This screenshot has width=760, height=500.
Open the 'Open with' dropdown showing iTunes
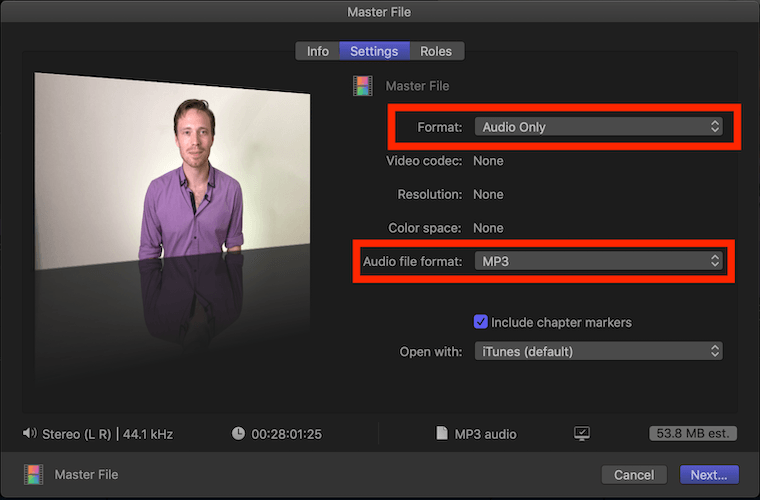click(599, 351)
